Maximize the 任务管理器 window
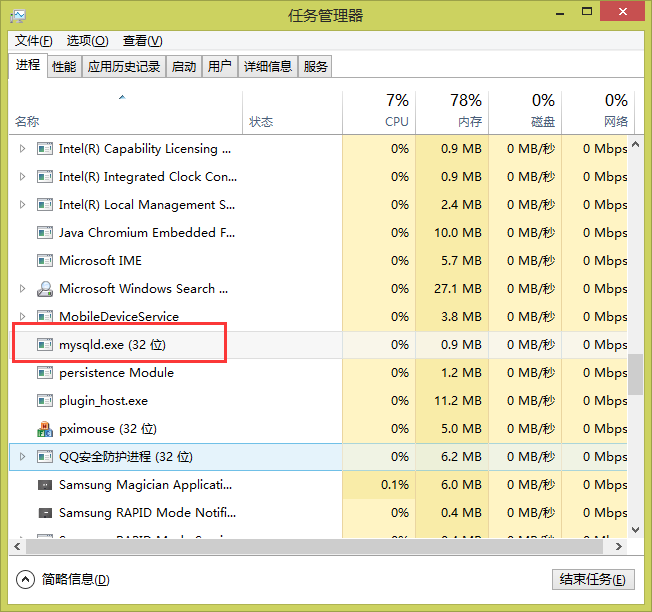This screenshot has height=612, width=652. [x=587, y=12]
